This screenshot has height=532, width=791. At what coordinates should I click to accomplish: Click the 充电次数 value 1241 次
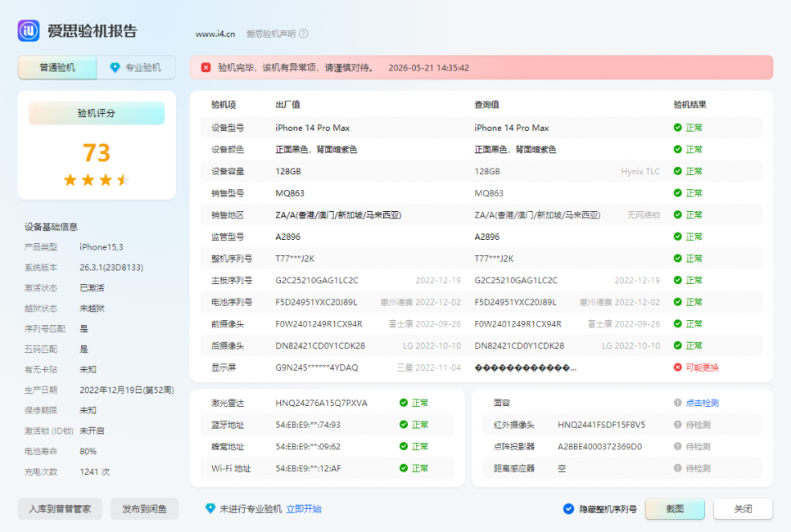(x=95, y=472)
